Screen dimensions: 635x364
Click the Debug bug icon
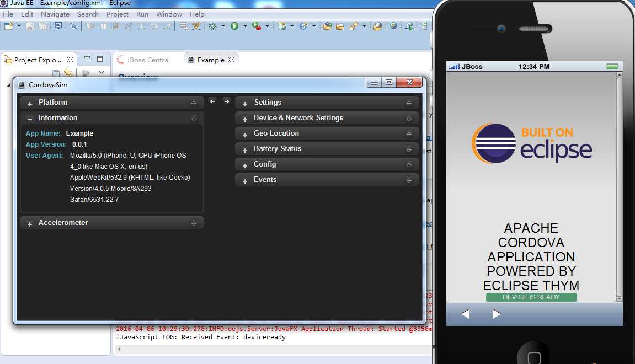pos(212,26)
